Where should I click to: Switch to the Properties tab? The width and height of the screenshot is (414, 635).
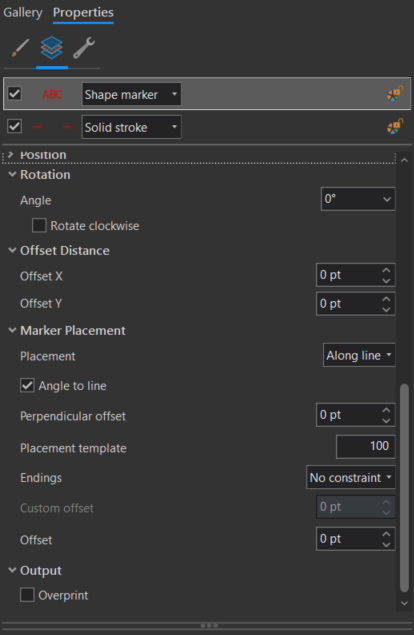point(83,12)
